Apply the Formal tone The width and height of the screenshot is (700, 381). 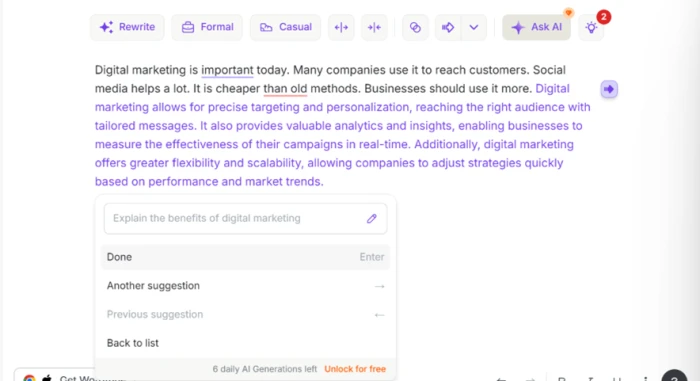(207, 27)
